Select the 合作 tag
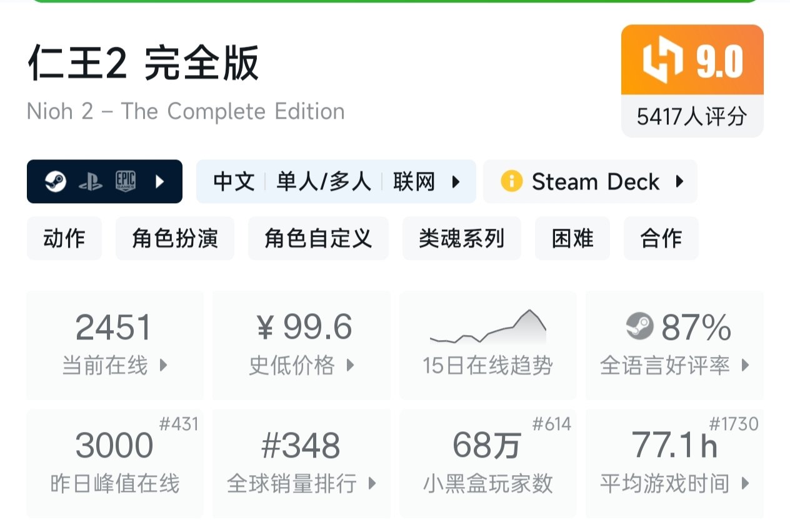Viewport: 790px width, 532px height. [661, 238]
